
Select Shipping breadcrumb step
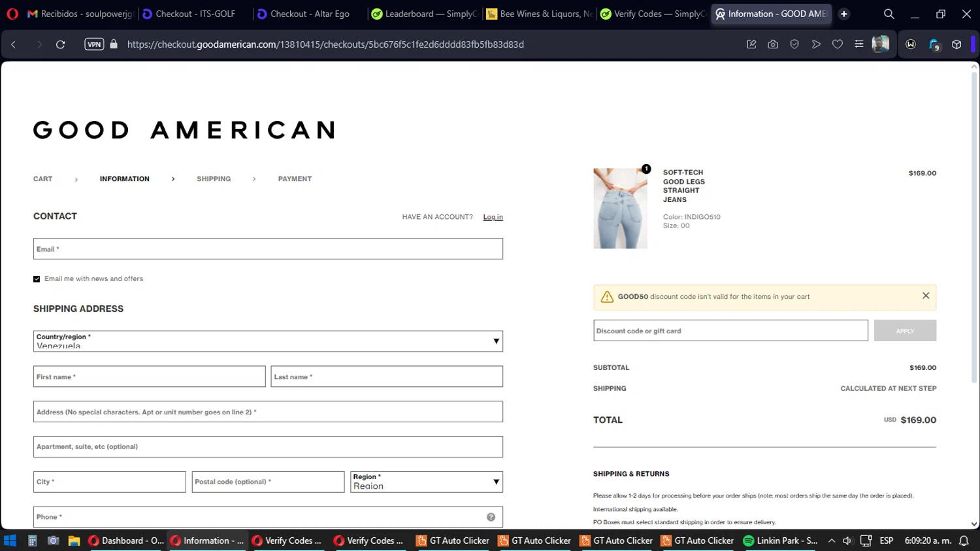(214, 179)
